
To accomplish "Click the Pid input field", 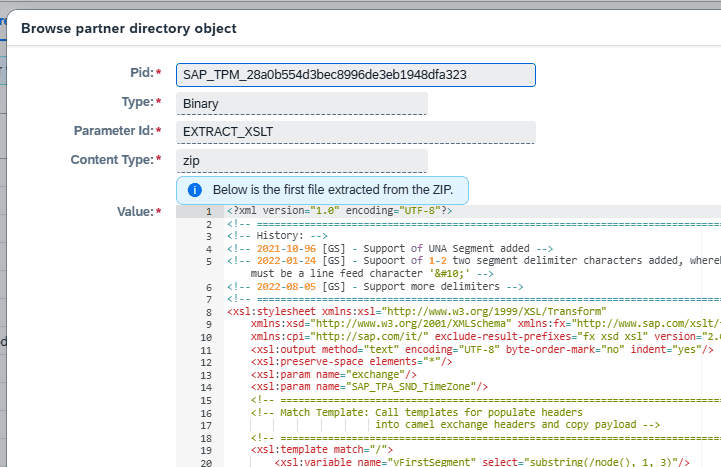I will click(355, 75).
